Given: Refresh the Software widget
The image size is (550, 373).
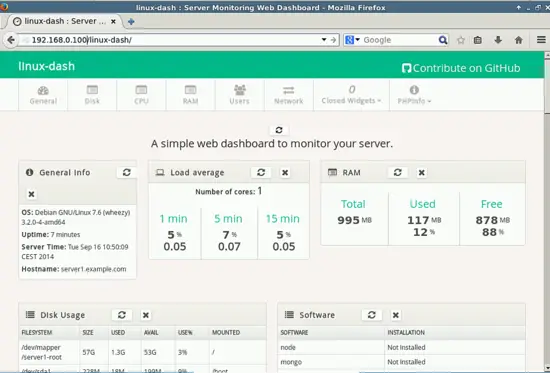Looking at the screenshot, I should pos(371,315).
